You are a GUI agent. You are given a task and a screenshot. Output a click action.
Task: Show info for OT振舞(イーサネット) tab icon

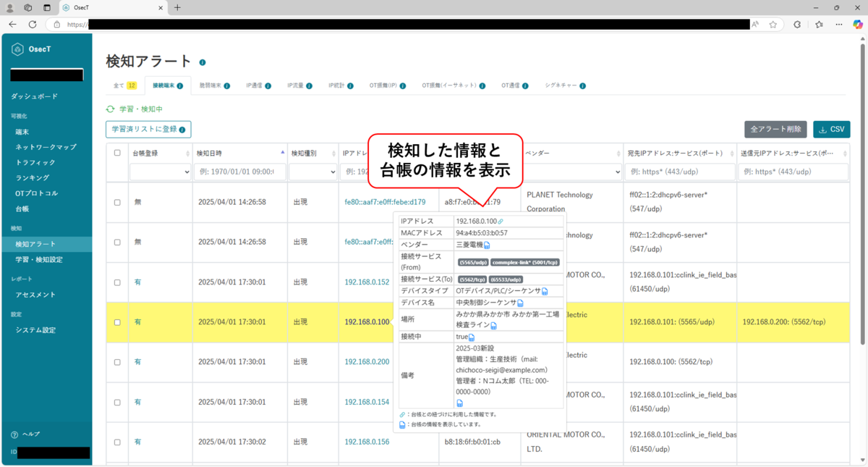pos(482,85)
